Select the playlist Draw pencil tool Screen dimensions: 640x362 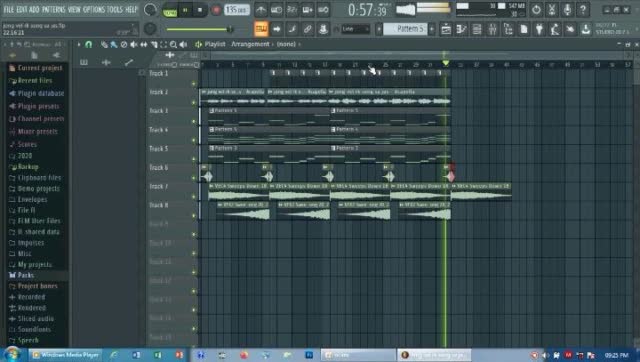tap(104, 44)
